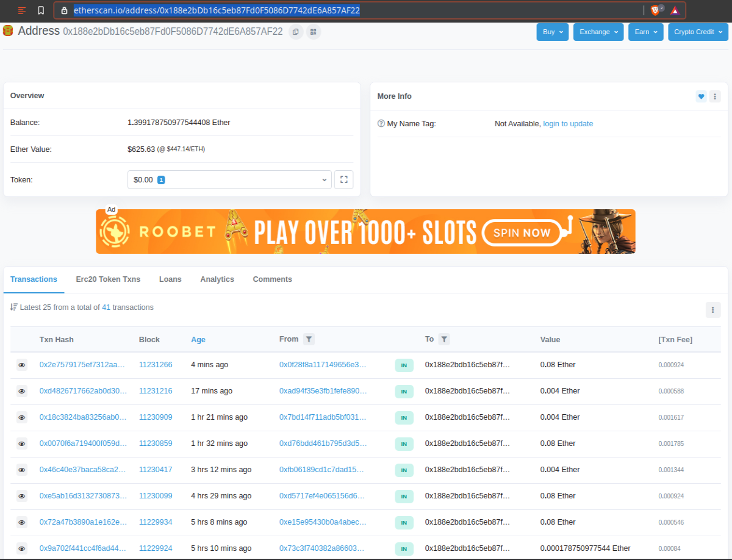
Task: Toggle eye preview for txn 0x2e7579175ef7312aa
Action: click(22, 365)
